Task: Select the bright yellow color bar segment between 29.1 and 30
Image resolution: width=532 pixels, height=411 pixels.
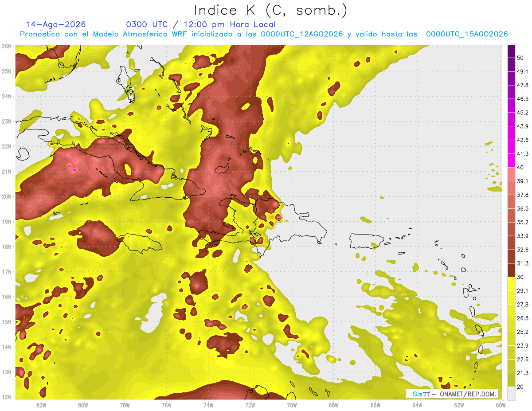Action: pyautogui.click(x=511, y=284)
